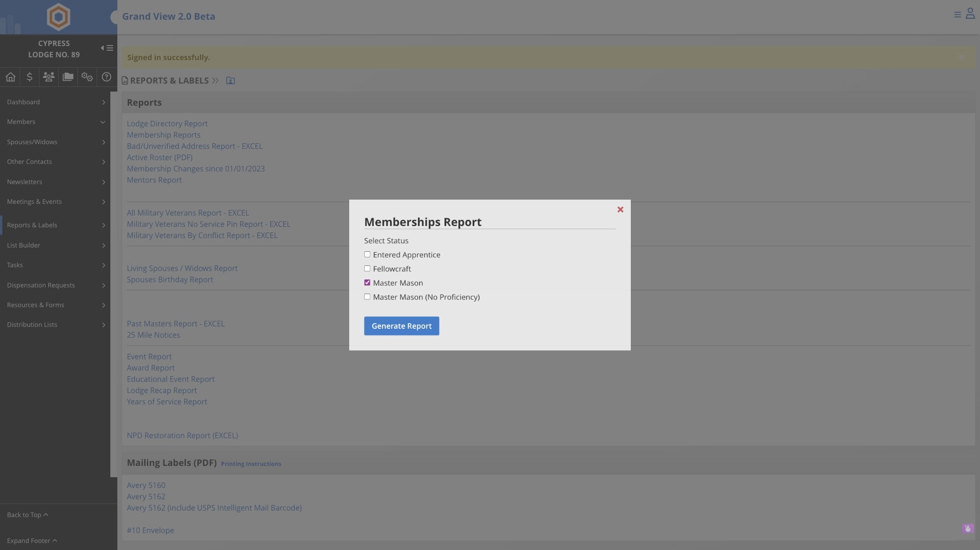
Task: Check Master Mason (No Proficiency) checkbox
Action: pos(367,297)
